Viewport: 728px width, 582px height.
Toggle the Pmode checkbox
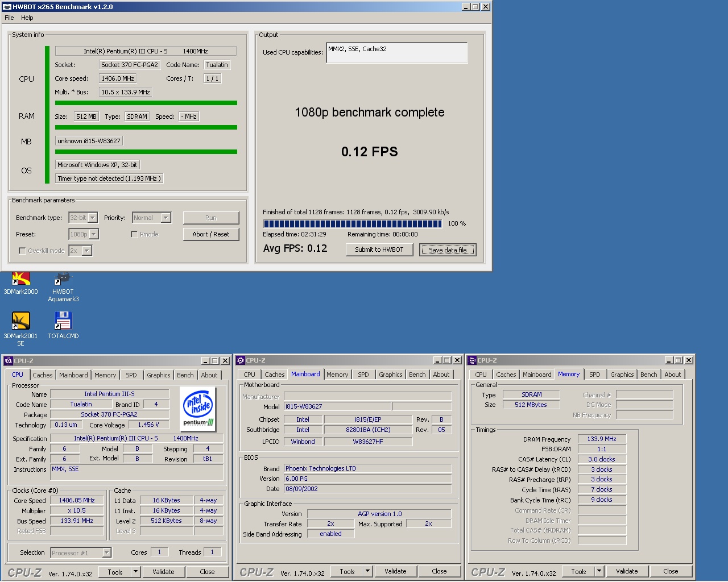134,234
